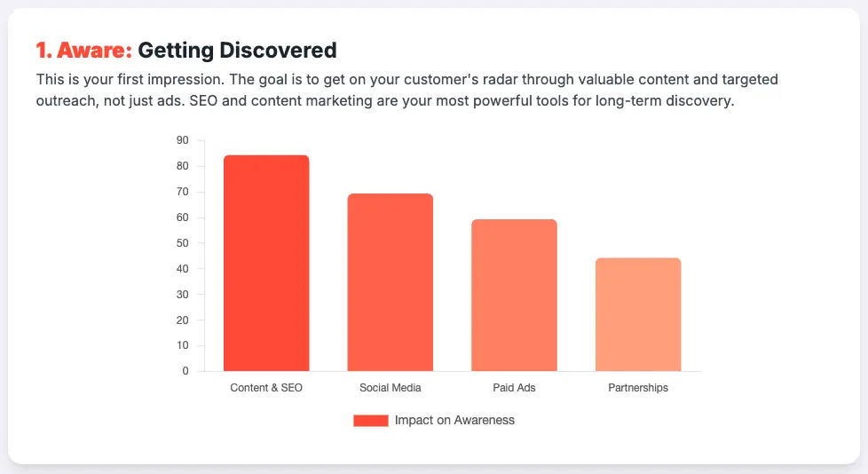Click the y-axis label 90
This screenshot has width=868, height=474.
coord(183,140)
